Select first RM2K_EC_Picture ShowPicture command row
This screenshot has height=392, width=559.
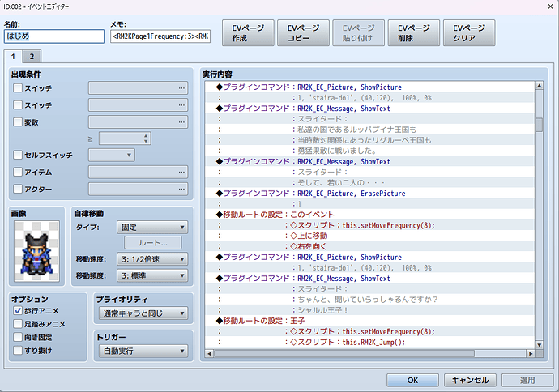point(369,87)
